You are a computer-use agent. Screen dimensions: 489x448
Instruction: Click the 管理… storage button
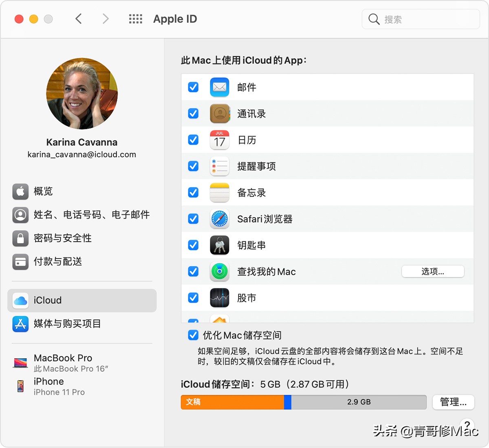(x=453, y=402)
